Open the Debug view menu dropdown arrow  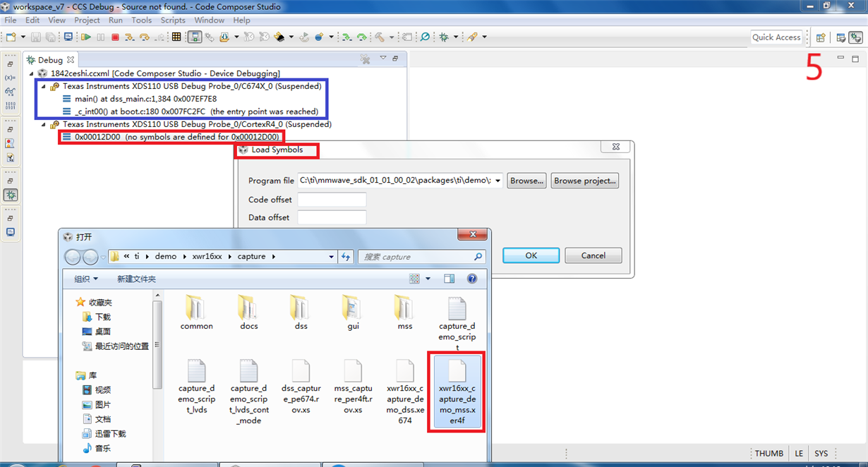[x=383, y=58]
